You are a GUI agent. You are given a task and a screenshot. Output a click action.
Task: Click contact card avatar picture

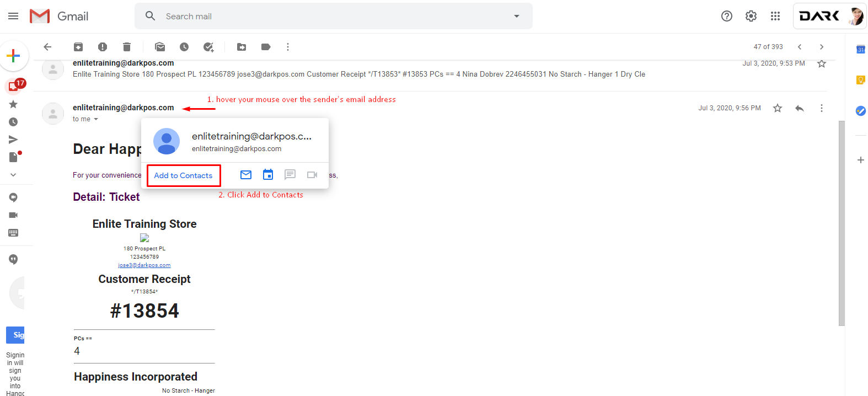[x=167, y=141]
